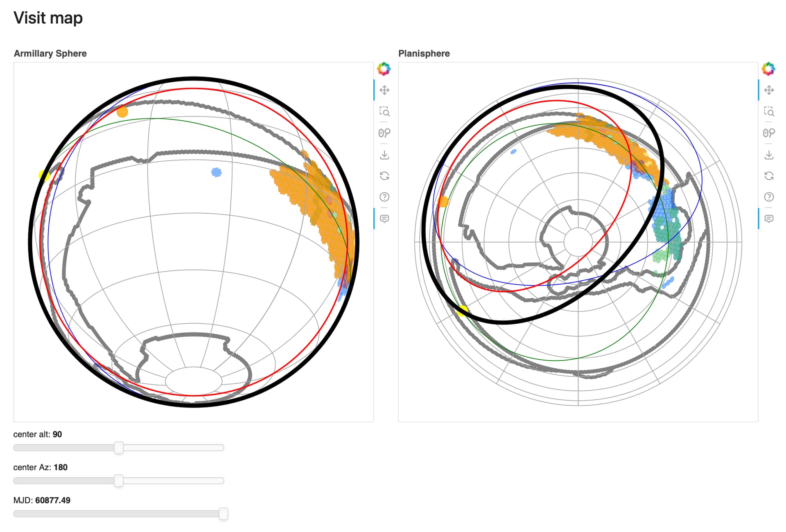The height and width of the screenshot is (532, 786).
Task: Click the yellow sun marker on Planisphere
Action: [462, 311]
